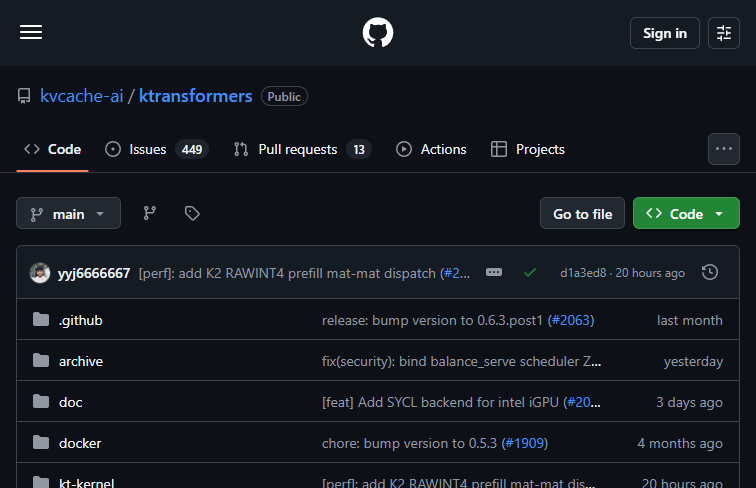Click the folder icon next to .github
756x488 pixels.
[41, 319]
